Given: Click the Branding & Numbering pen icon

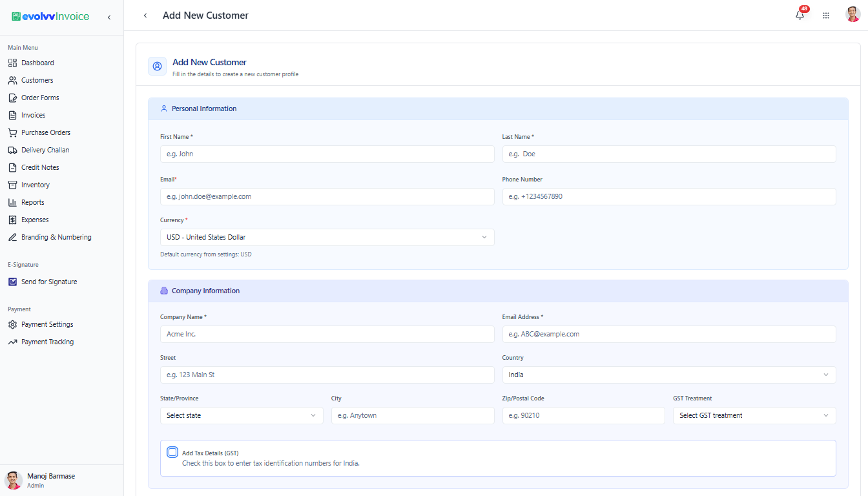Looking at the screenshot, I should pos(12,237).
